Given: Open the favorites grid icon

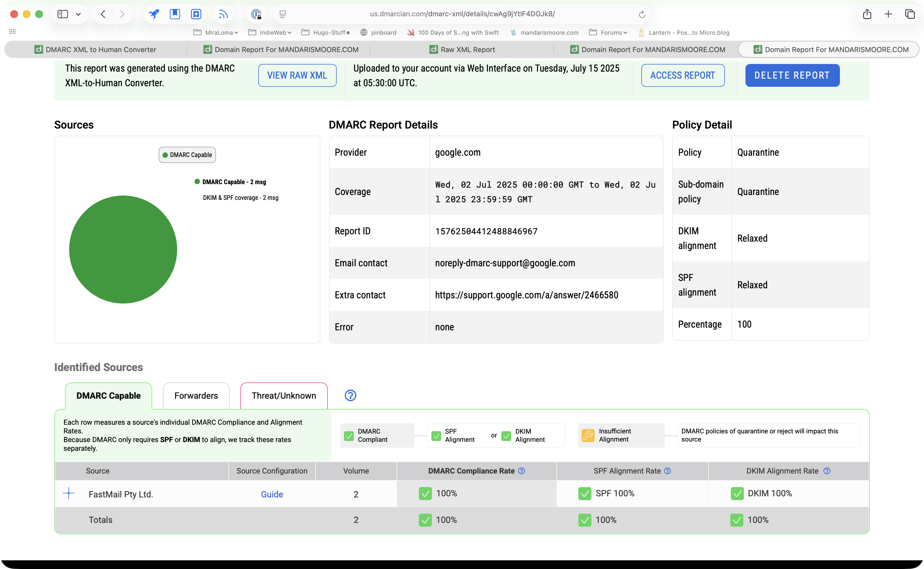Looking at the screenshot, I should coord(12,32).
